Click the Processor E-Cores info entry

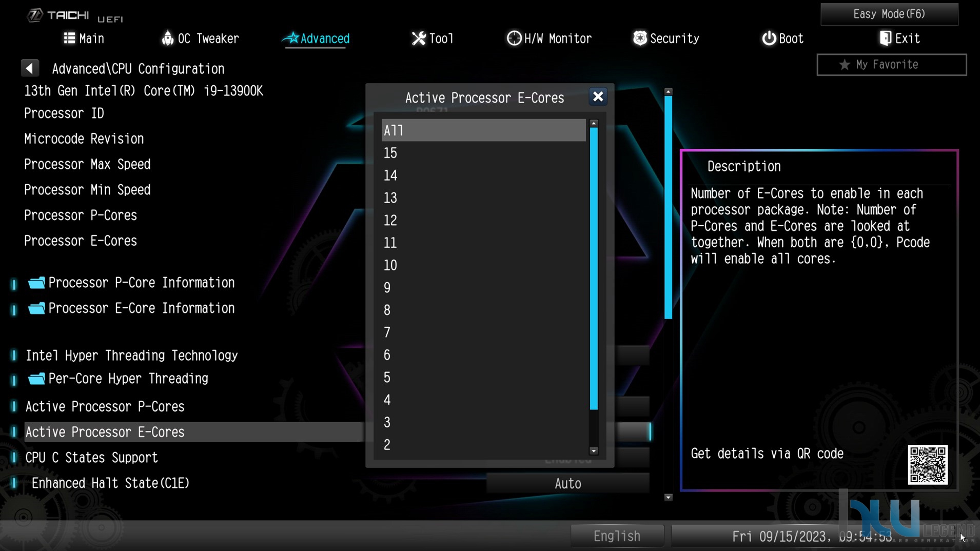[81, 241]
